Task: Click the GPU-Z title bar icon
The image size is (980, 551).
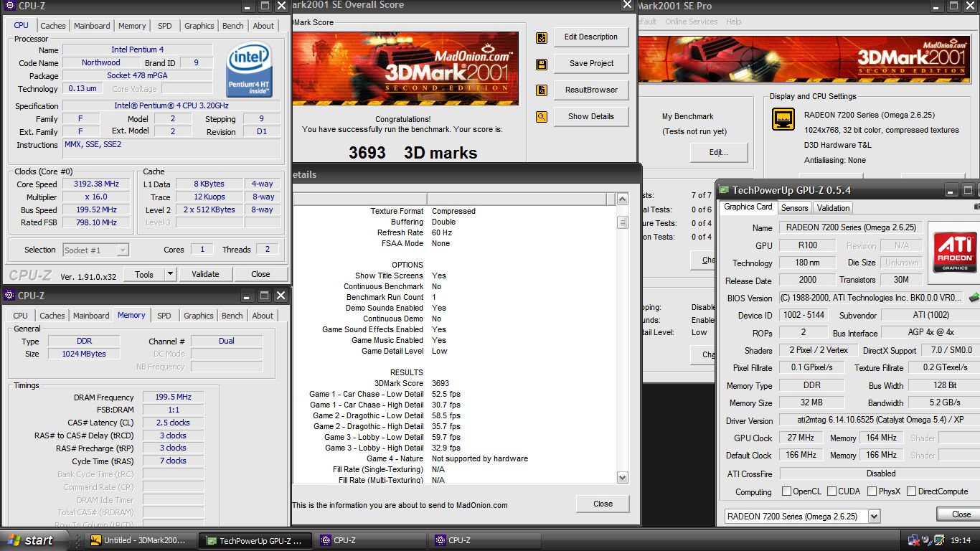Action: [x=725, y=190]
